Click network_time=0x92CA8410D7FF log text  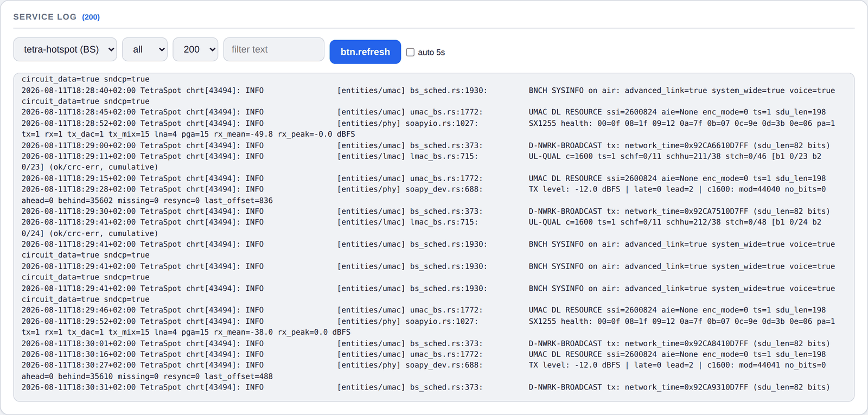click(686, 343)
